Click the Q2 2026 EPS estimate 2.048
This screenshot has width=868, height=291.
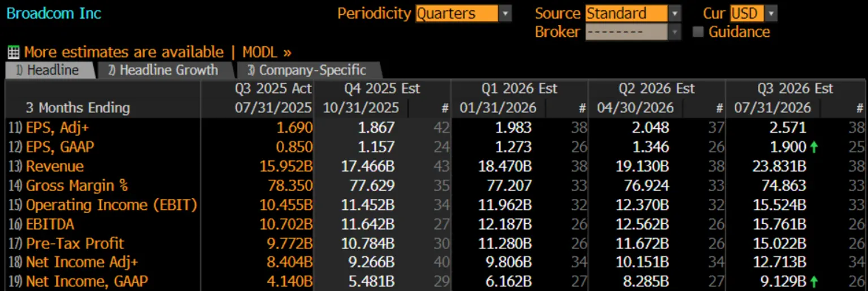point(651,128)
